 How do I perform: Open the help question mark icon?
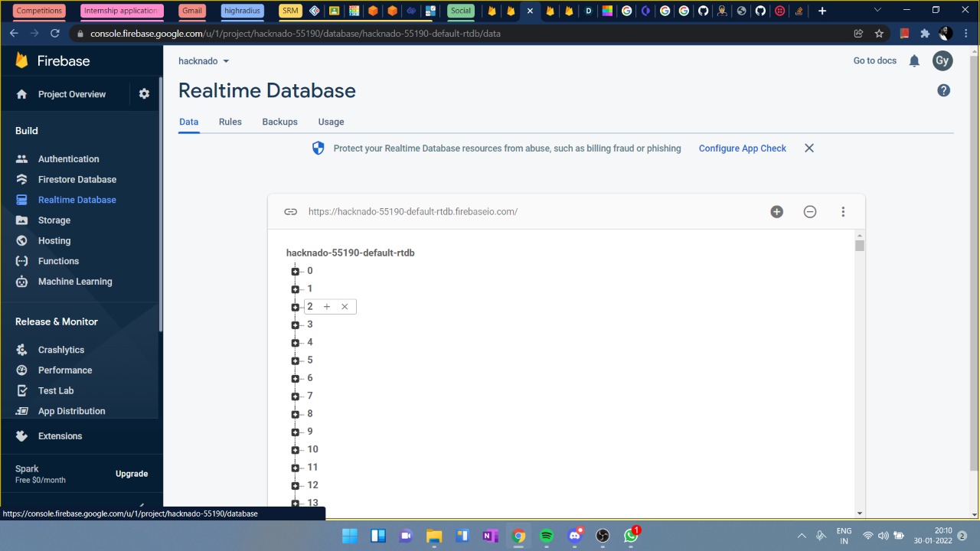click(944, 90)
